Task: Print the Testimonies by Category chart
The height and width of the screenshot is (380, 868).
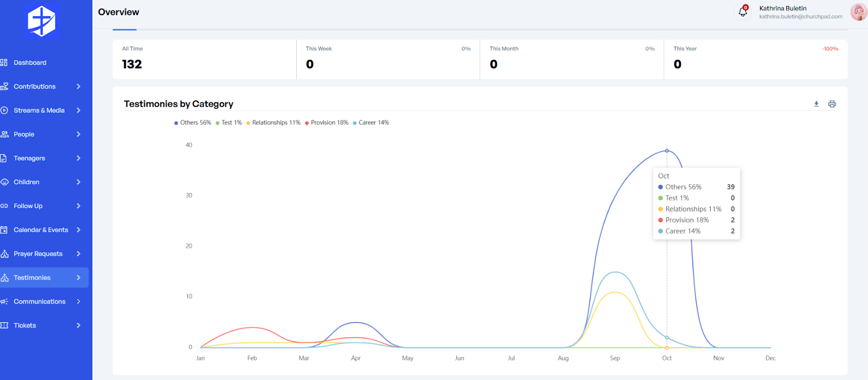Action: pos(832,104)
